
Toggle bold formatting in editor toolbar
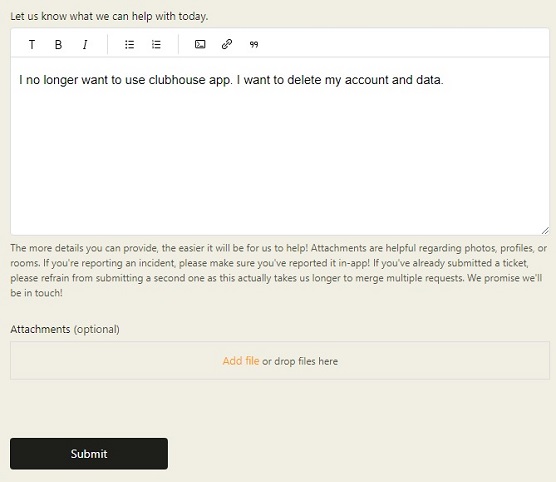click(59, 44)
